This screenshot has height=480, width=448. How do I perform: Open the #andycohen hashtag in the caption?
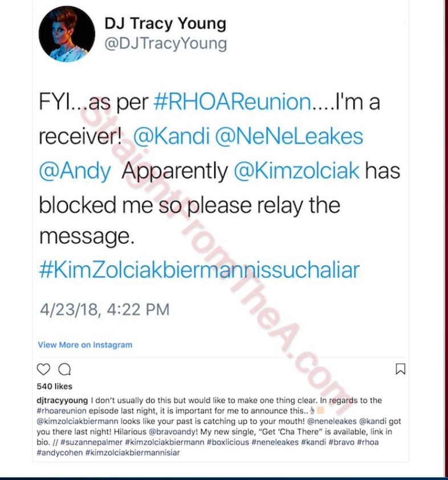tap(60, 453)
